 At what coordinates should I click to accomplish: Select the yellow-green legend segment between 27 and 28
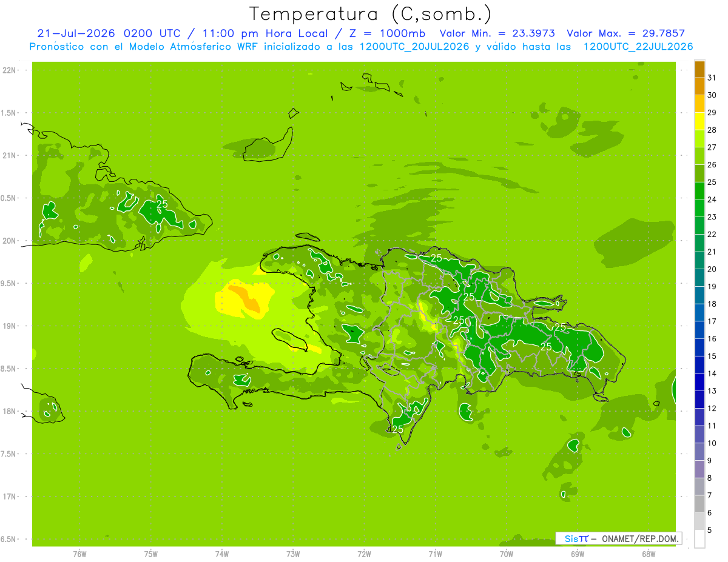pos(699,139)
